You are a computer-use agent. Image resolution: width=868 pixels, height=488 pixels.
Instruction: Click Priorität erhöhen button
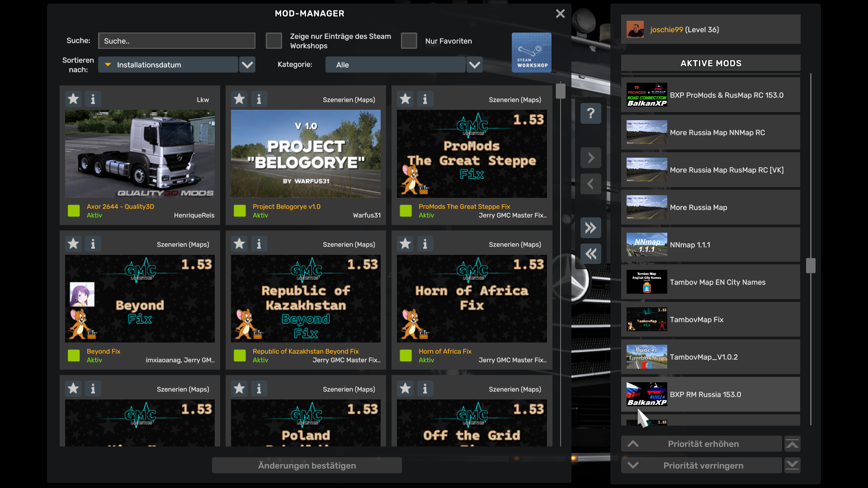tap(702, 444)
